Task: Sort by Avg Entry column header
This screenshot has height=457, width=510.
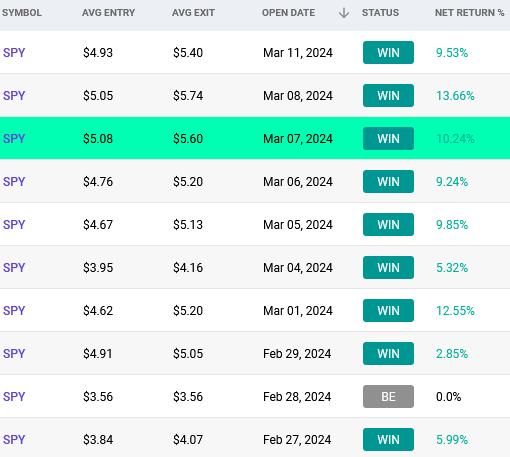Action: (108, 13)
